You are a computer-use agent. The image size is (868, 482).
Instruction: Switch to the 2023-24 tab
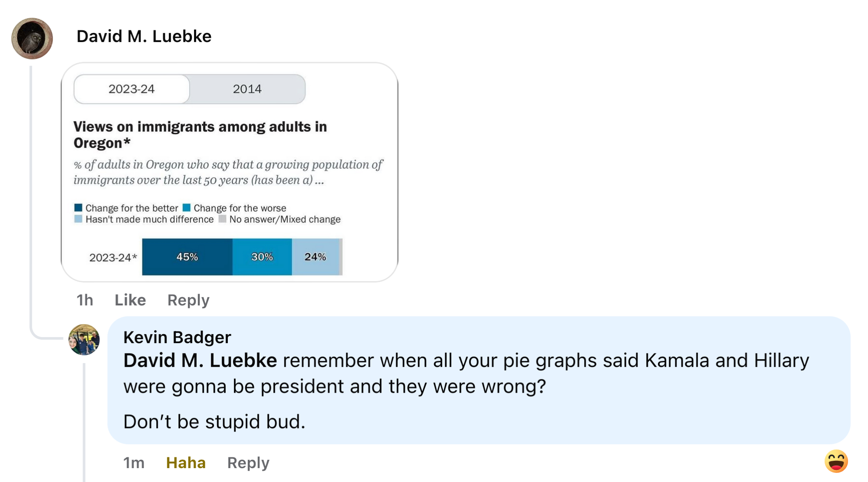click(132, 89)
